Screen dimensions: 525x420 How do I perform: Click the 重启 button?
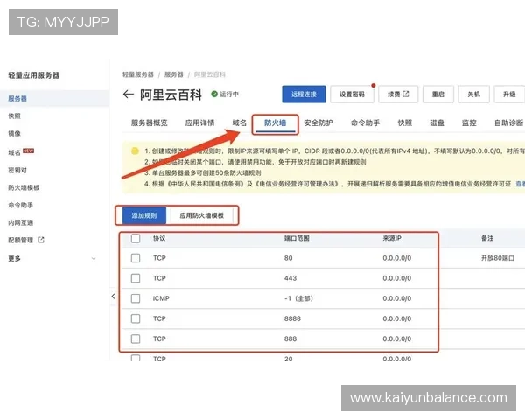[438, 94]
